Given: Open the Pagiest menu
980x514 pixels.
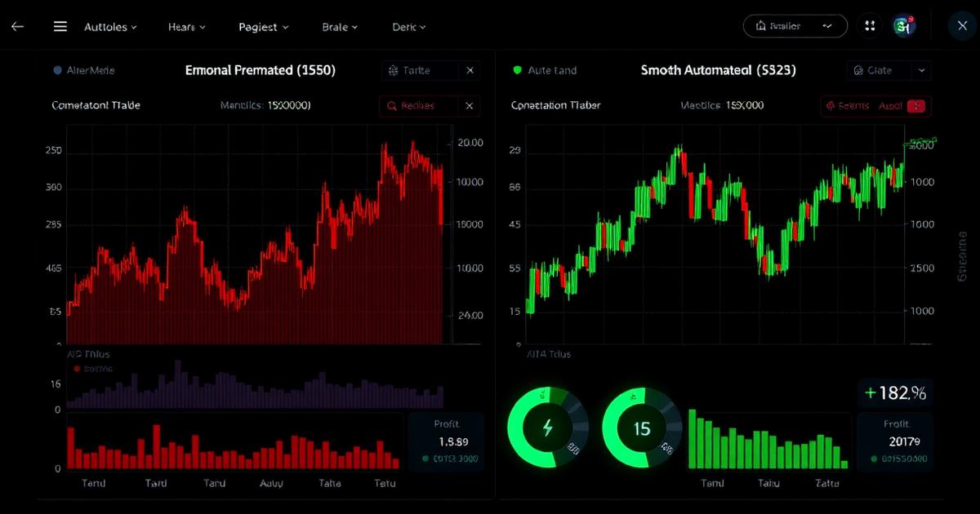Looking at the screenshot, I should pyautogui.click(x=264, y=27).
